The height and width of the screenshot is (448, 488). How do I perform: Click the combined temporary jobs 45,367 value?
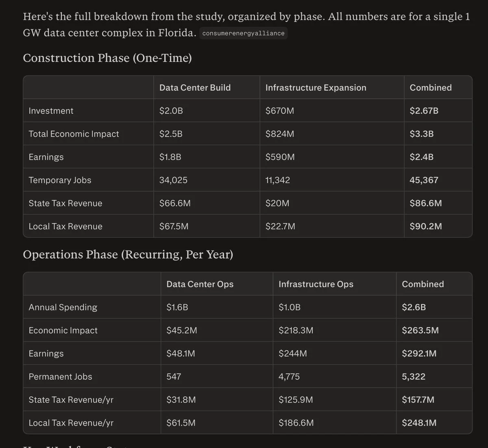coord(424,180)
